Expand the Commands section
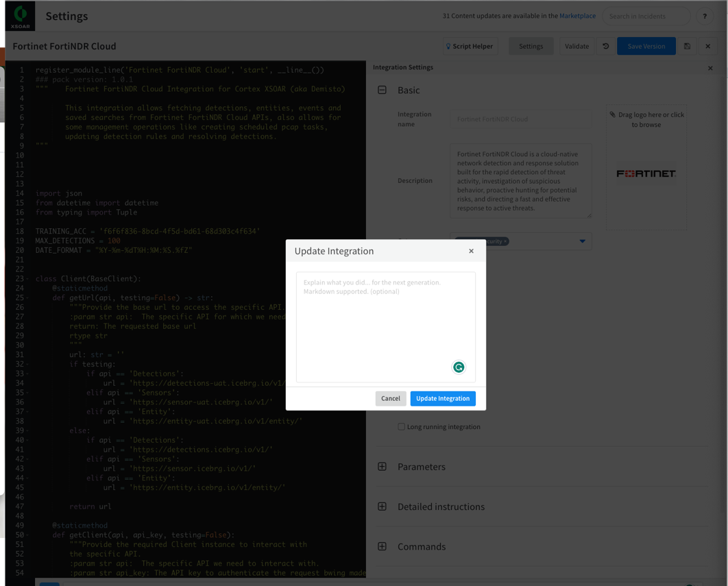This screenshot has width=728, height=586. tap(381, 546)
